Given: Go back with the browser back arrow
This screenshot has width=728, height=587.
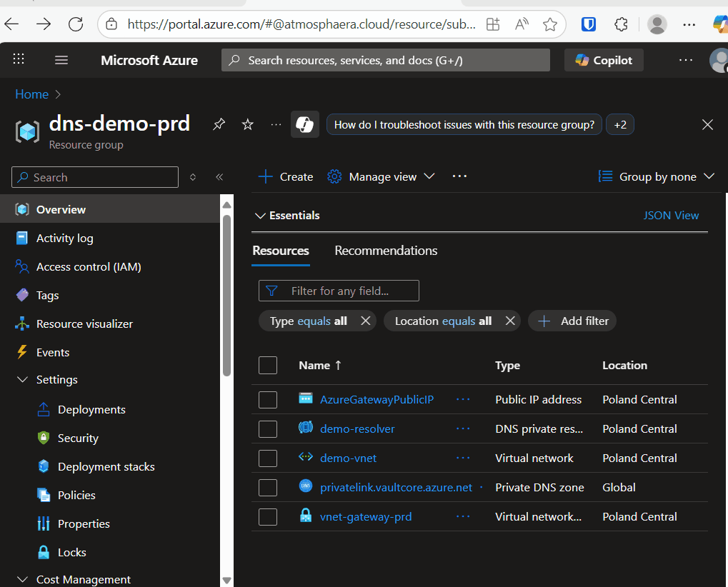Looking at the screenshot, I should click(x=11, y=24).
